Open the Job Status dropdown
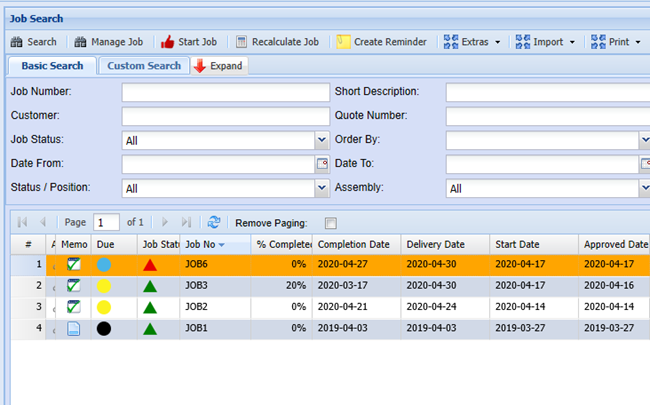Image resolution: width=650 pixels, height=405 pixels. [321, 141]
